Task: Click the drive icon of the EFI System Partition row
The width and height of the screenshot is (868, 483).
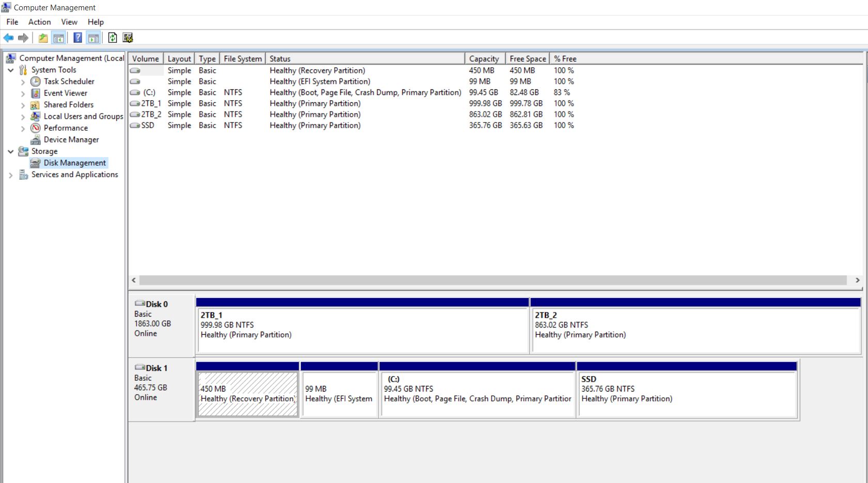Action: [x=135, y=82]
